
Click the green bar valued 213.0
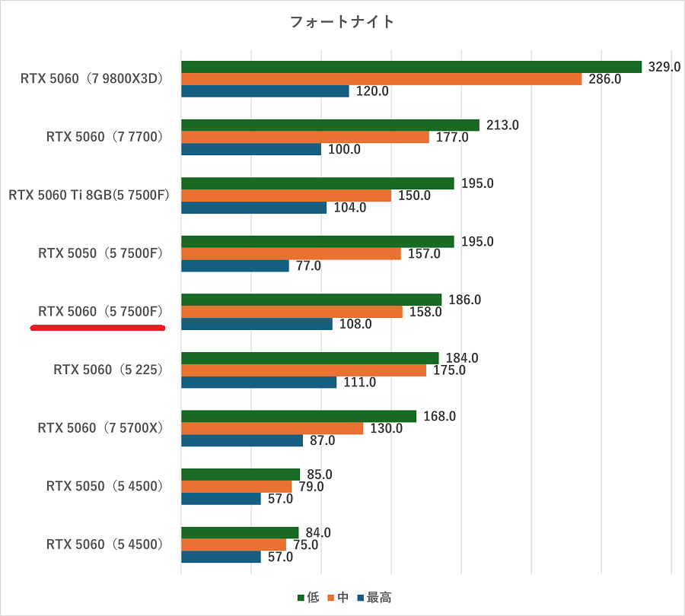pos(330,125)
